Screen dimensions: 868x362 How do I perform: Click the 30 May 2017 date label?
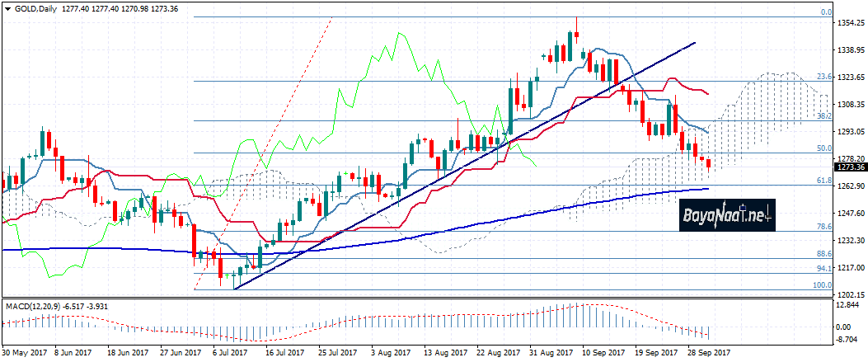point(22,352)
